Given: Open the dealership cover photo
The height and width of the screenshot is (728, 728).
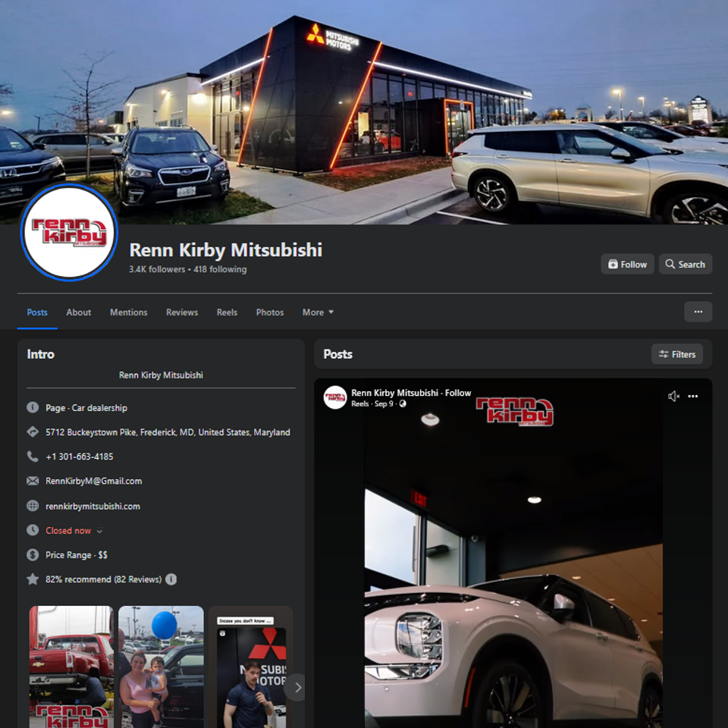Looking at the screenshot, I should 364,112.
